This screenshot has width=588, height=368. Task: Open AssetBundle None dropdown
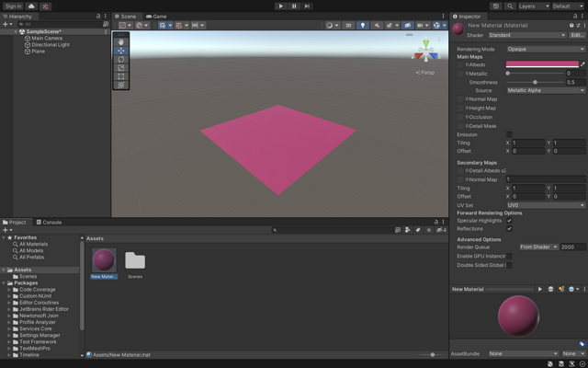[x=524, y=353]
